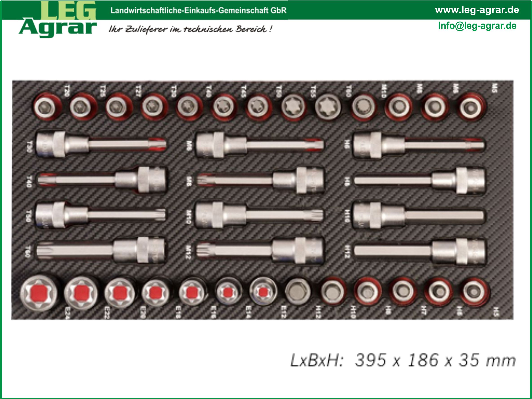Click the Info@leg-agrar.de email address
This screenshot has width=532, height=399.
pos(477,26)
